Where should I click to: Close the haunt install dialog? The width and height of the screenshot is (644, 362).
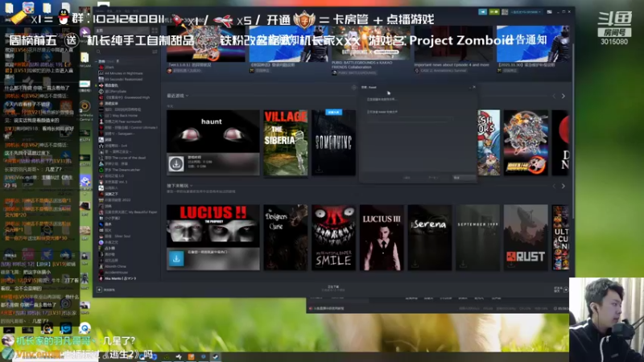tap(474, 87)
